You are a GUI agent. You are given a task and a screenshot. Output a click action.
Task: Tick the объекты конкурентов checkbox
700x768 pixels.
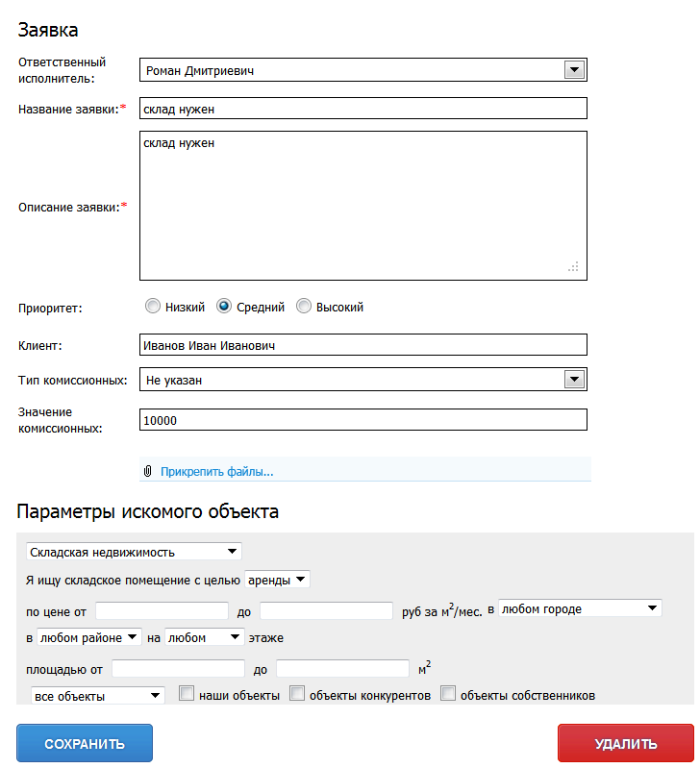coord(297,694)
